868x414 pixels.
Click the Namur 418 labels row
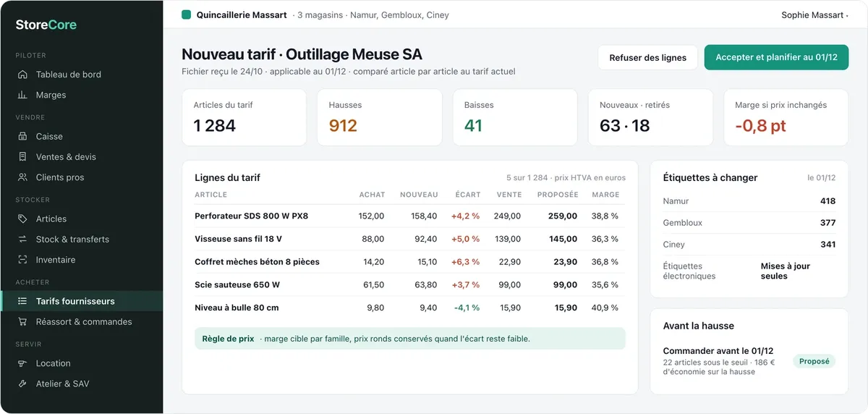point(749,201)
